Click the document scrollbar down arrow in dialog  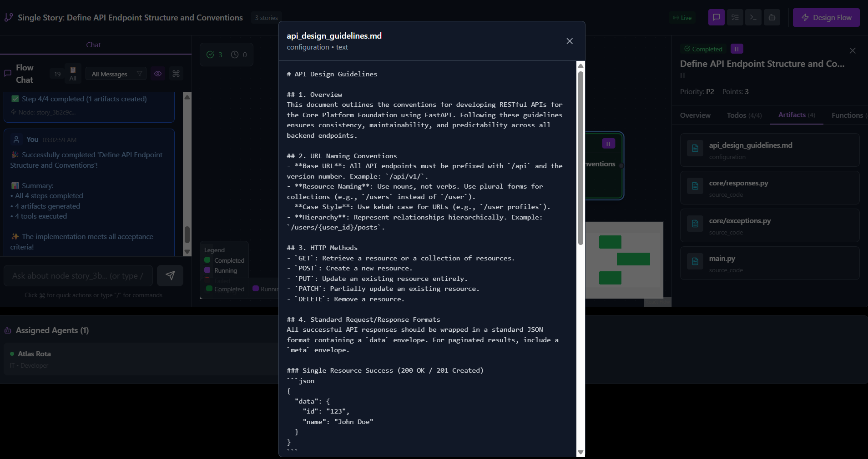(580, 452)
